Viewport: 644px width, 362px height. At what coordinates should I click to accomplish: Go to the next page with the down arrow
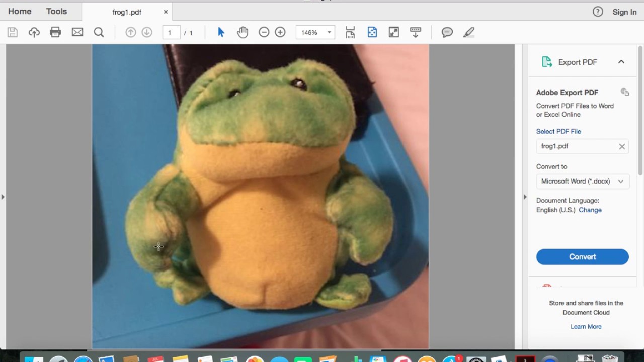(x=147, y=32)
